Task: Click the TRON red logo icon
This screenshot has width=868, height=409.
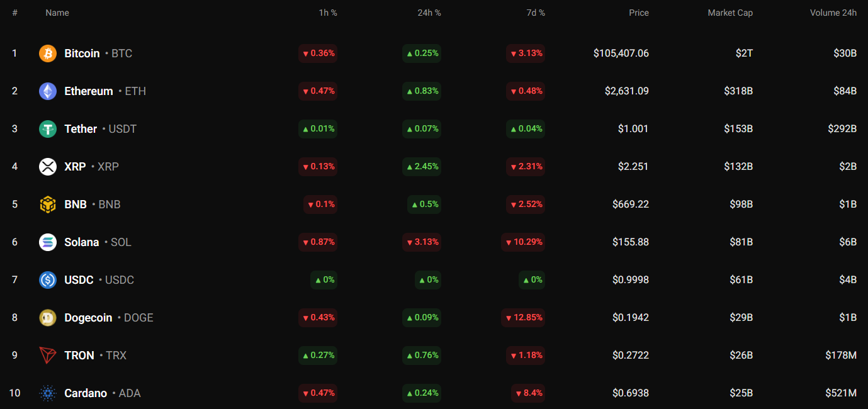Action: point(48,356)
